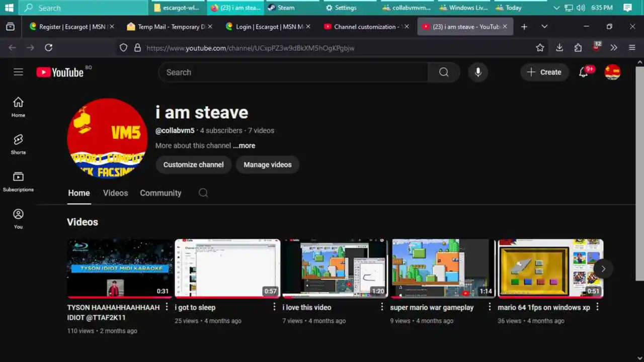Open the browser extensions menu
Viewport: 644px width, 362px height.
point(578,48)
